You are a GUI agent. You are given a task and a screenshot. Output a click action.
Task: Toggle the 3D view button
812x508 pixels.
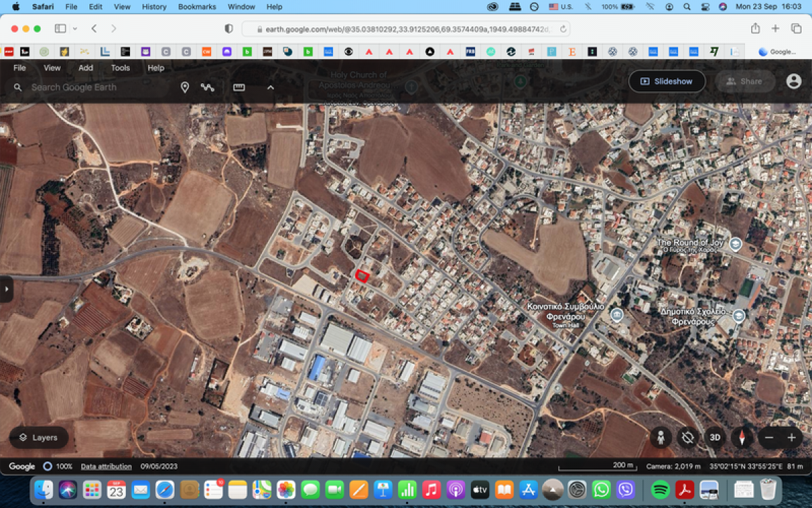click(715, 438)
